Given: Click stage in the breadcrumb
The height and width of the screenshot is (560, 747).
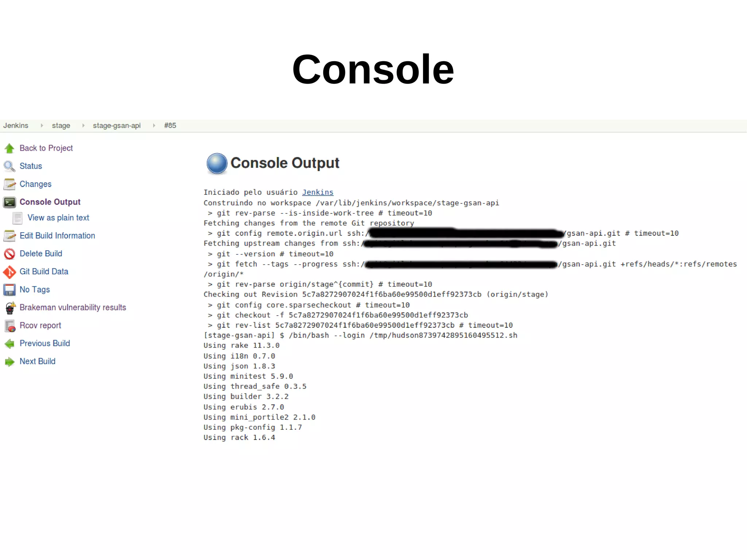Looking at the screenshot, I should coord(61,125).
